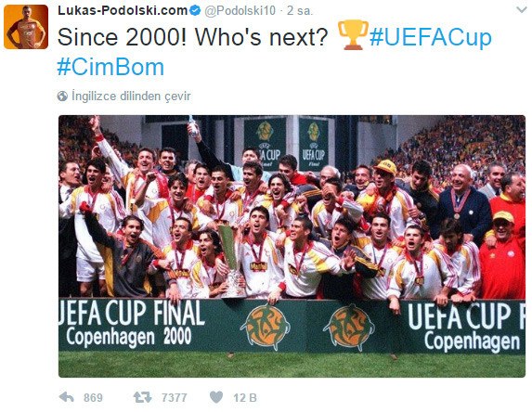Open the @Podolski10 handle

(240, 11)
